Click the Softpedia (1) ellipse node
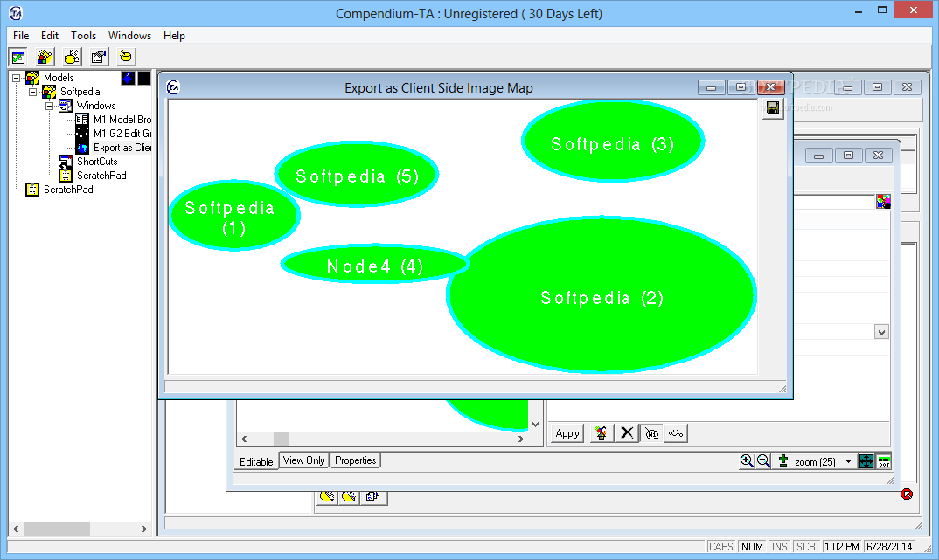939x560 pixels. (234, 216)
